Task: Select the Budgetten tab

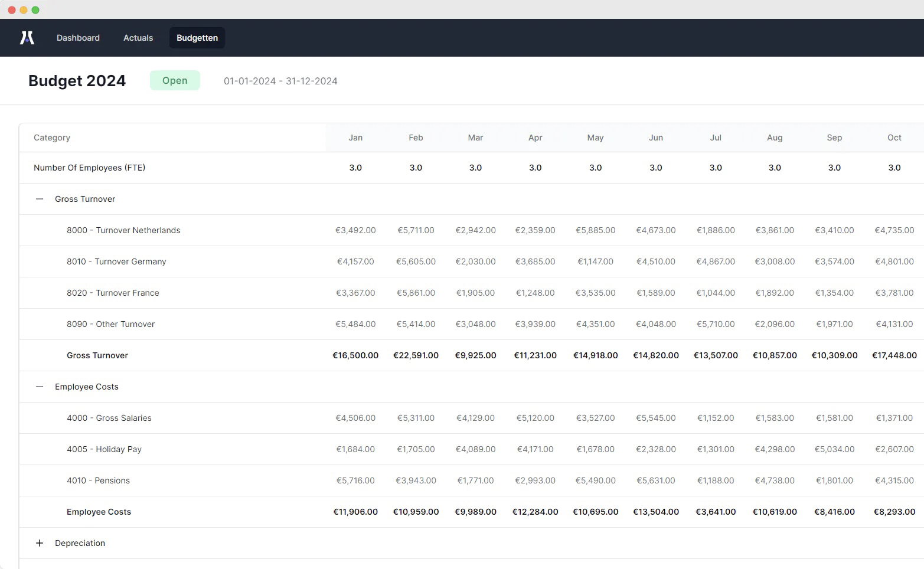Action: click(x=197, y=38)
